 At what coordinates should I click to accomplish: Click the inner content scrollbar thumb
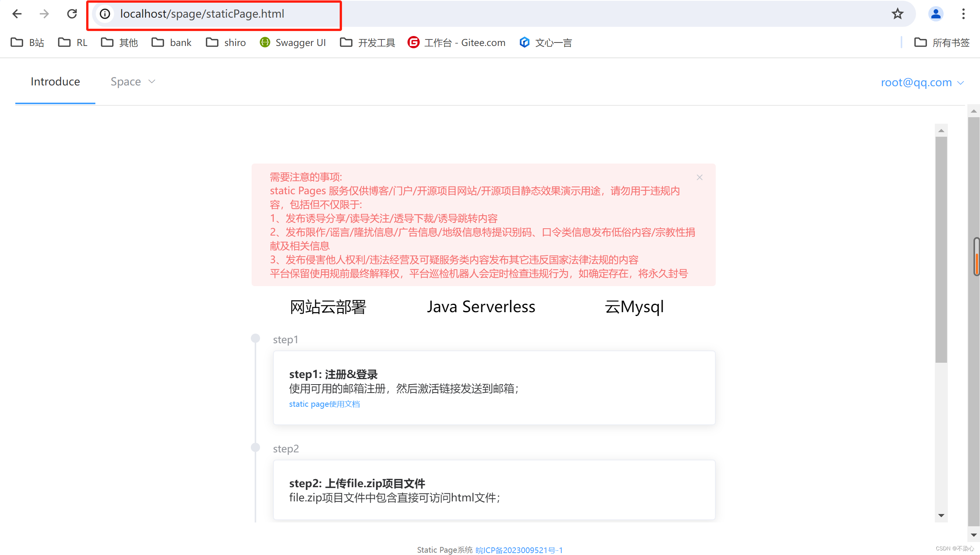pos(941,250)
